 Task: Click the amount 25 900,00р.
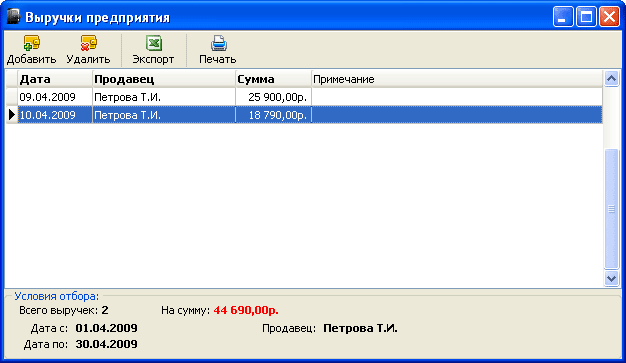[273, 97]
